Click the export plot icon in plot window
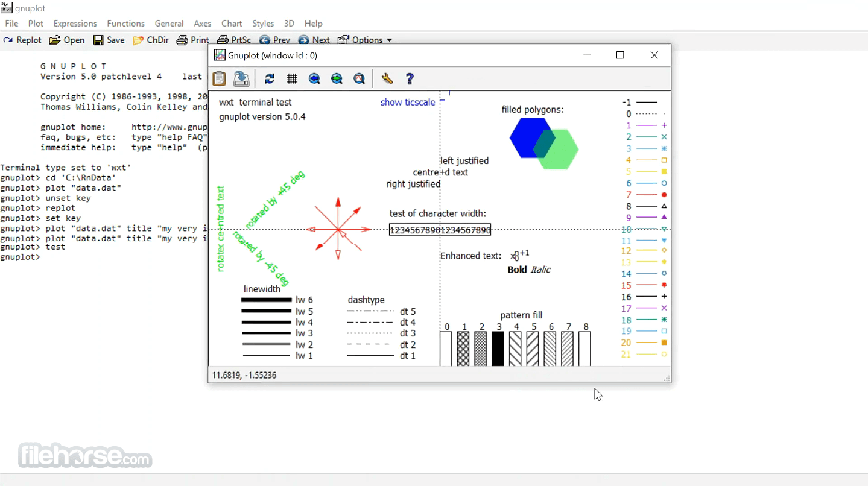 tap(241, 78)
